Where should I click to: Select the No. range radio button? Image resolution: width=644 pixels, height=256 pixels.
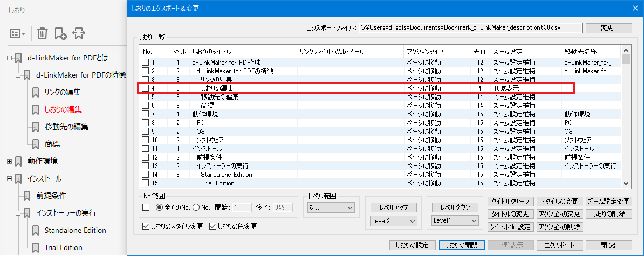pos(196,207)
